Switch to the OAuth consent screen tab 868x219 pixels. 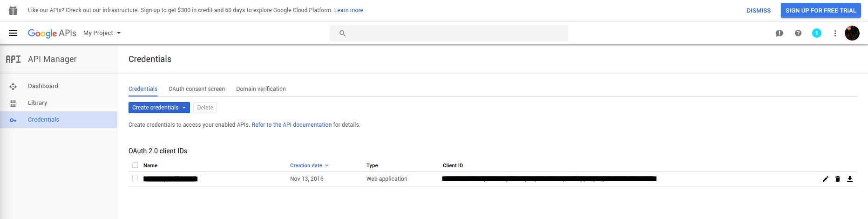197,89
